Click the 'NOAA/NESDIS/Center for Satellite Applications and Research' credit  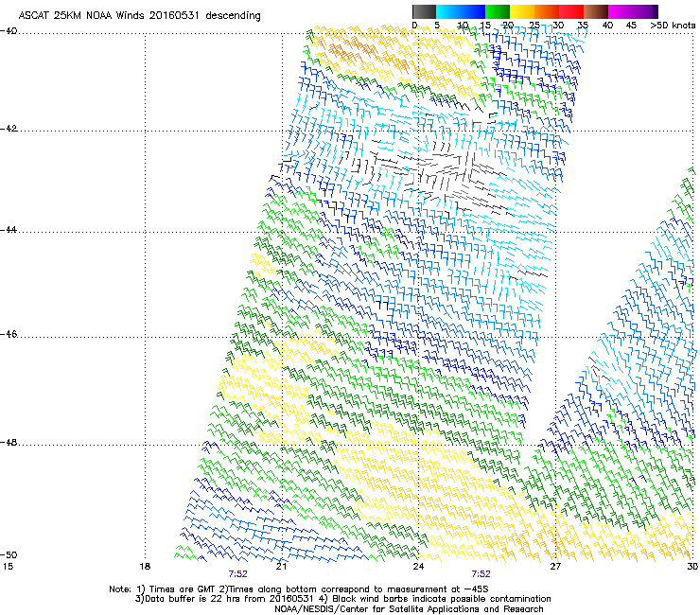pos(409,609)
